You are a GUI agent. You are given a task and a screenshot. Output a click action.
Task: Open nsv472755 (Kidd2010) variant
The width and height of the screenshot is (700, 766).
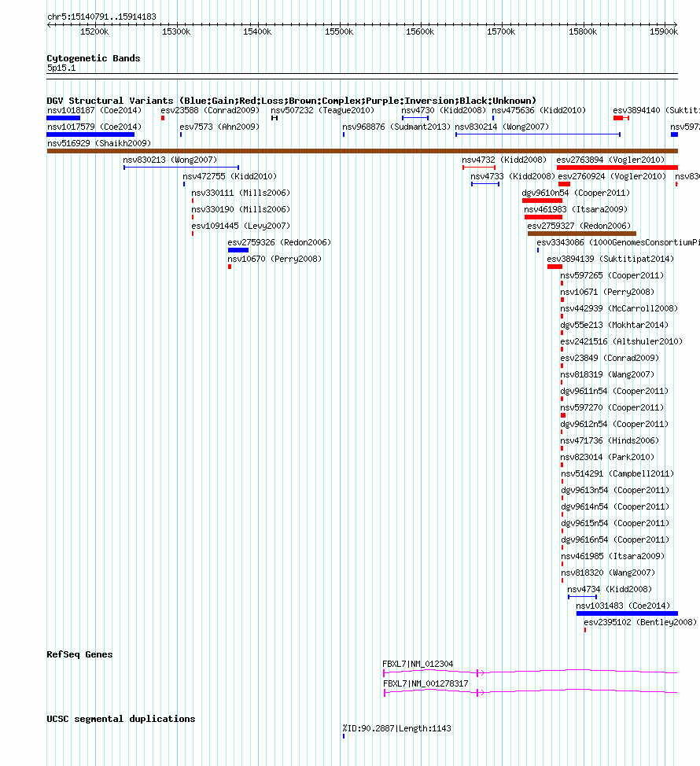pos(230,177)
